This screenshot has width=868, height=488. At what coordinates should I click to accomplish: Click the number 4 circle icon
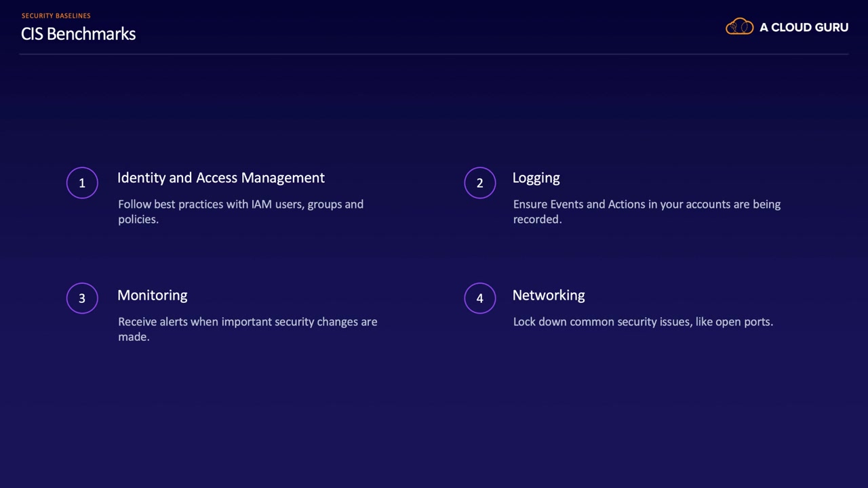(x=479, y=298)
